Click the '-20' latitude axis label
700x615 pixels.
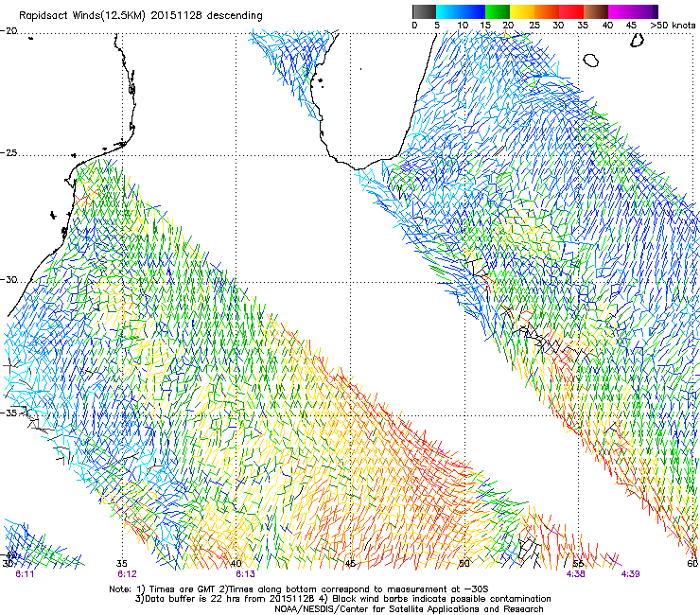pos(9,31)
